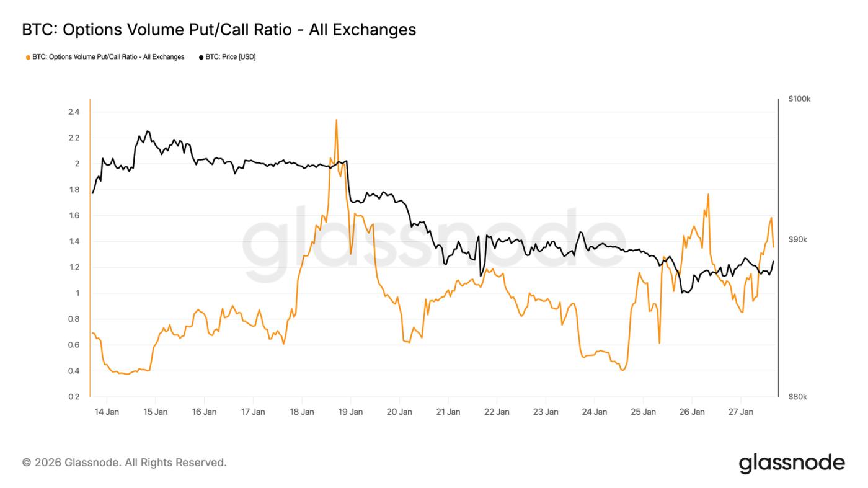The width and height of the screenshot is (868, 488).
Task: Click the 2026 Glassnode copyright notice
Action: (x=125, y=463)
